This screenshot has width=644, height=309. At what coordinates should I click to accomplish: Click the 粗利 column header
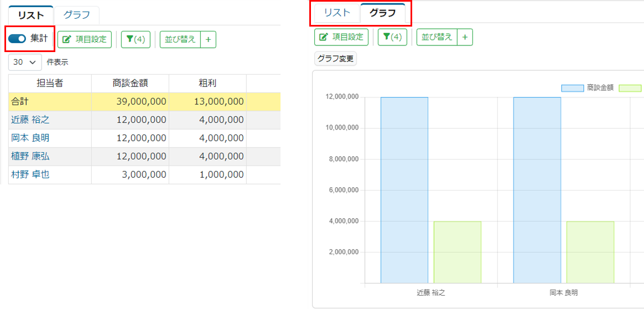coord(208,84)
